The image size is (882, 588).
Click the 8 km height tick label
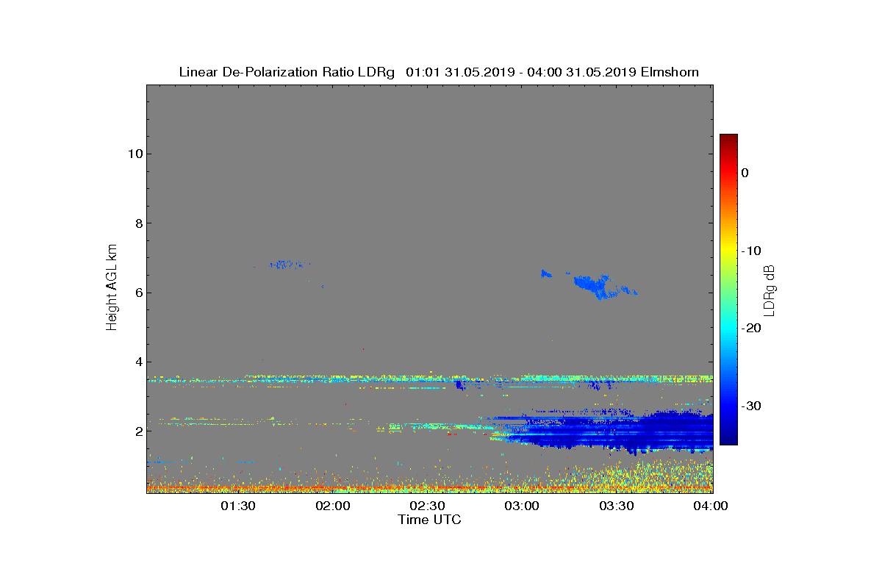click(138, 223)
